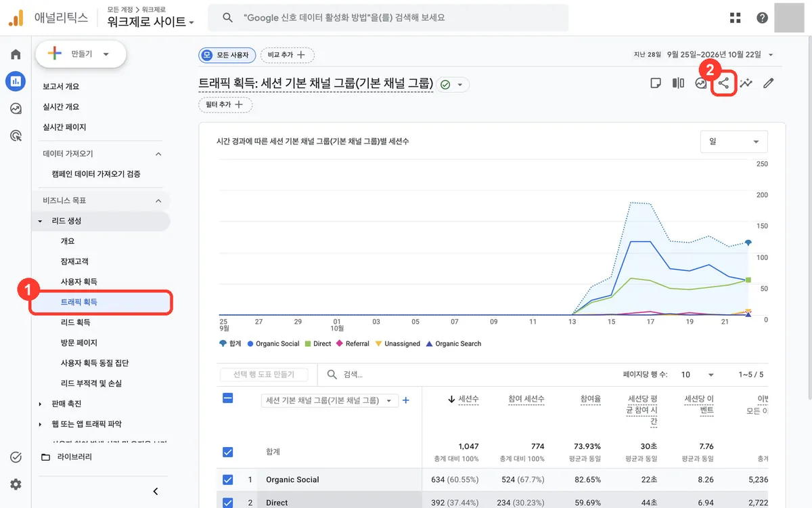Toggle Referral legend pink diamond marker

(340, 344)
